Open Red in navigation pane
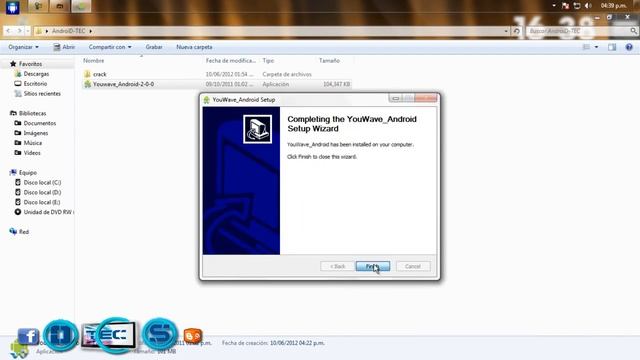Screen dimensions: 640x360 tap(24, 232)
